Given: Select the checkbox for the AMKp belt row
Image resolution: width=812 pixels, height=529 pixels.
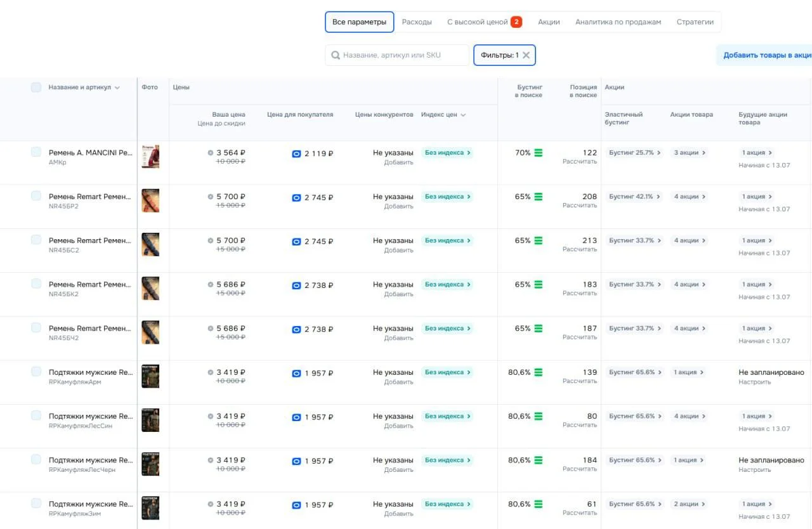Looking at the screenshot, I should [36, 152].
